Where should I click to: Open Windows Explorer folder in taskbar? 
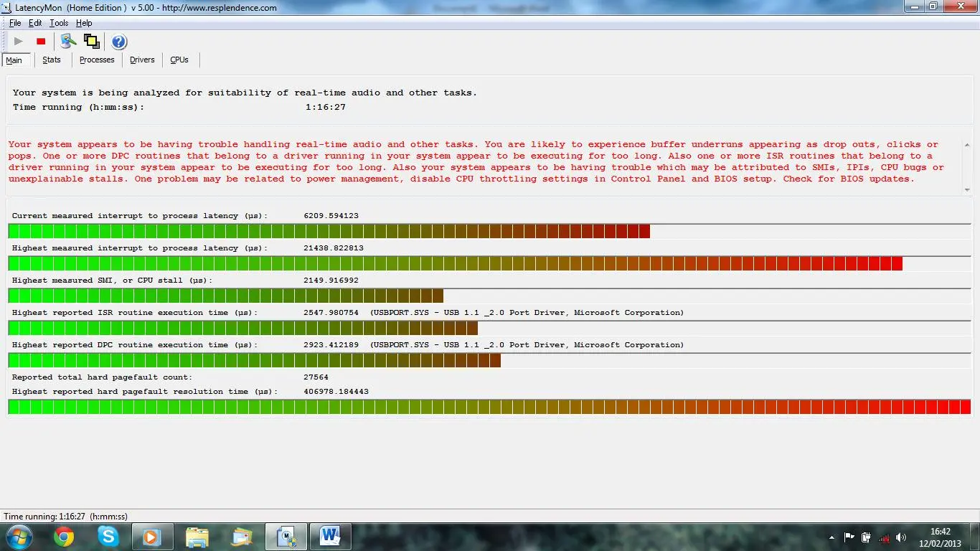[x=197, y=536]
